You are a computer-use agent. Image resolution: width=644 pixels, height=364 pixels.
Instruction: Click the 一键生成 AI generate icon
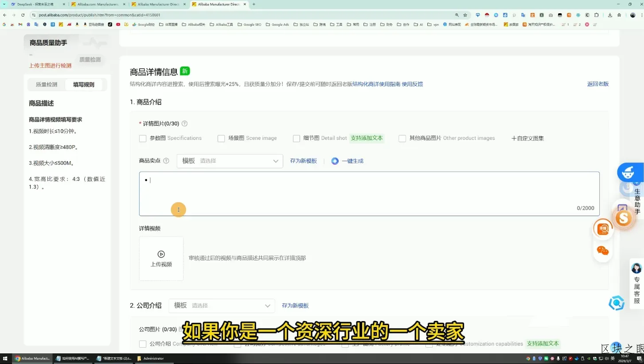[335, 161]
